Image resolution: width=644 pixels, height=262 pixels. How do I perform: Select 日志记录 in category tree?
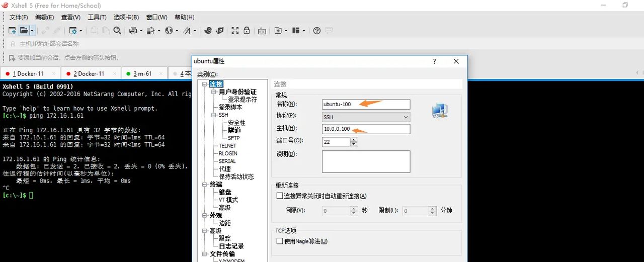point(231,246)
